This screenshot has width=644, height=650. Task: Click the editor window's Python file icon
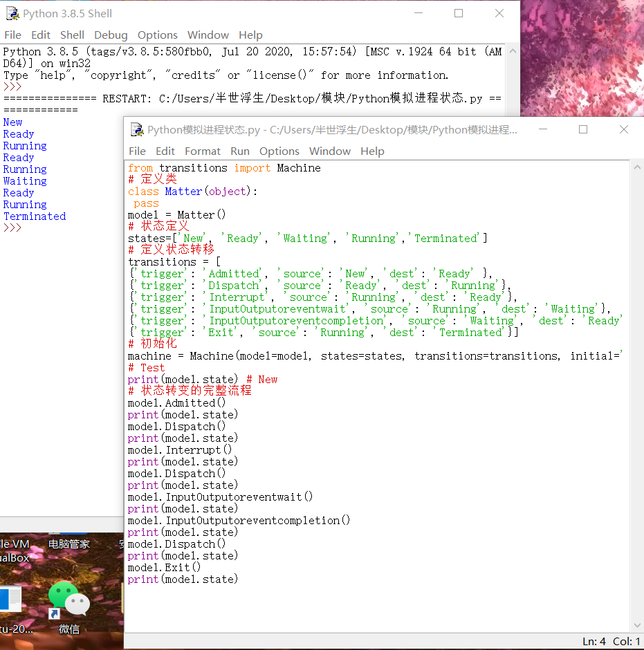tap(137, 130)
